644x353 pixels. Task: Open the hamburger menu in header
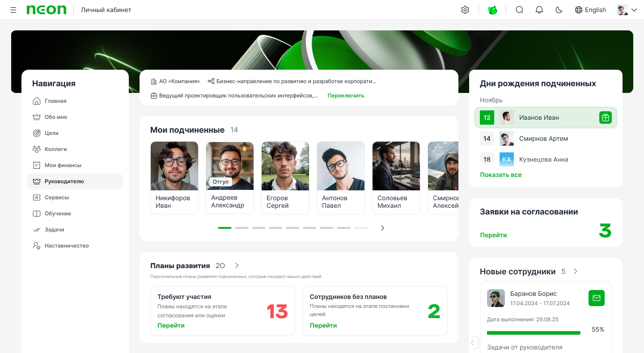pyautogui.click(x=13, y=10)
